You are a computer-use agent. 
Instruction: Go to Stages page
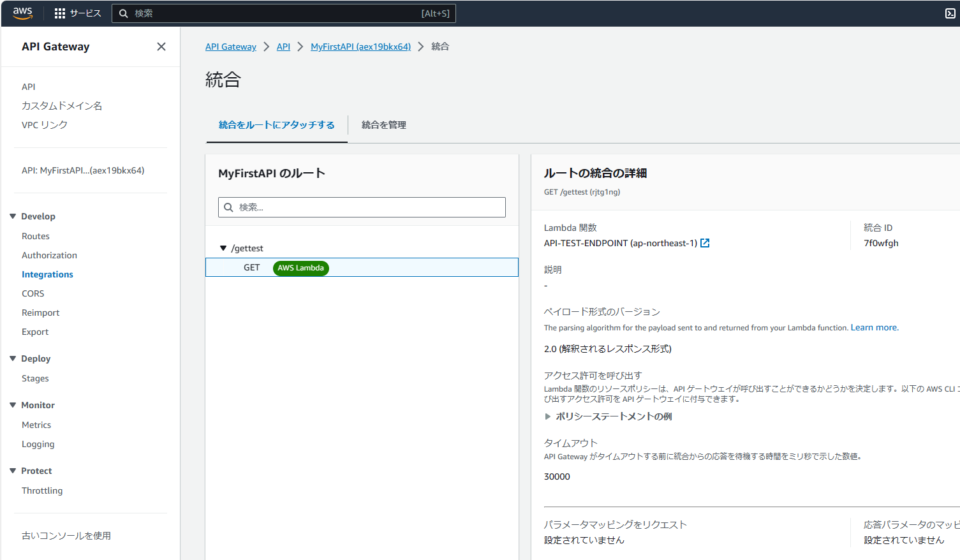(x=35, y=378)
